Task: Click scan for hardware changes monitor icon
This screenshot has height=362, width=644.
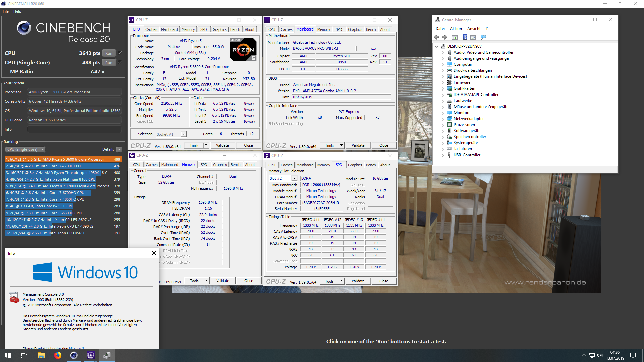Action: pyautogui.click(x=483, y=37)
